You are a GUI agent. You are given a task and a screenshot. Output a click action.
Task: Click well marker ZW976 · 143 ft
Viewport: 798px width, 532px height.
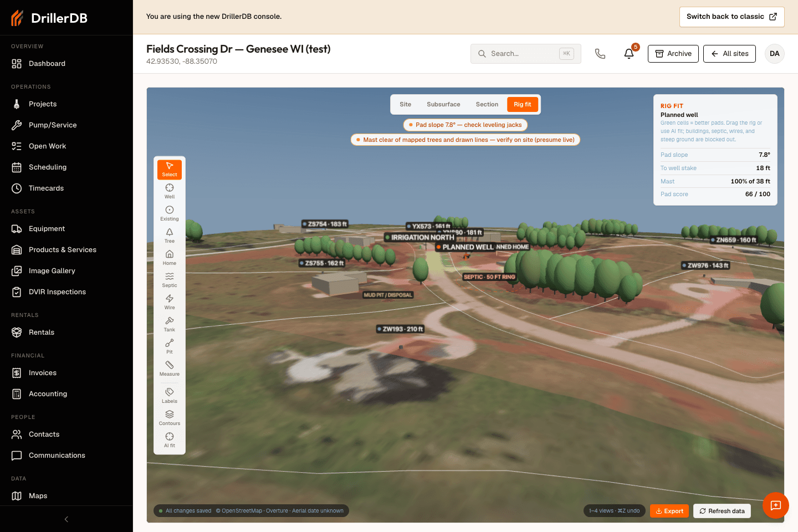(705, 265)
